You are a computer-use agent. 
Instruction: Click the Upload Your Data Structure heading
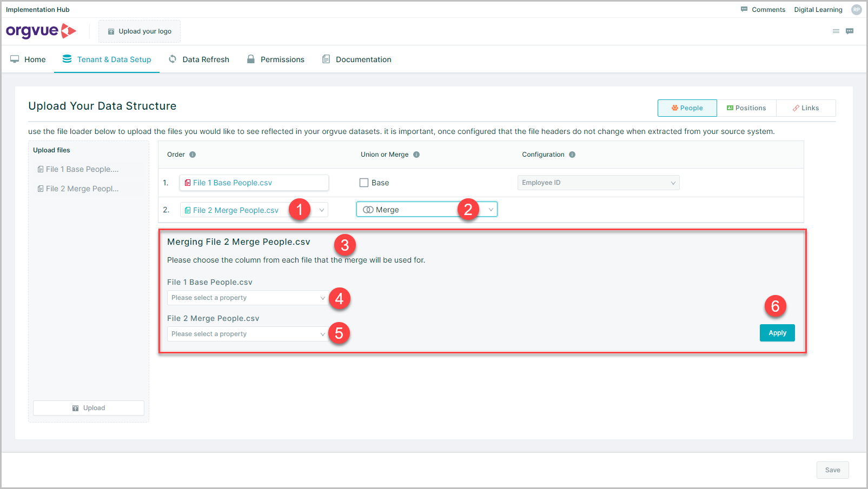[102, 106]
